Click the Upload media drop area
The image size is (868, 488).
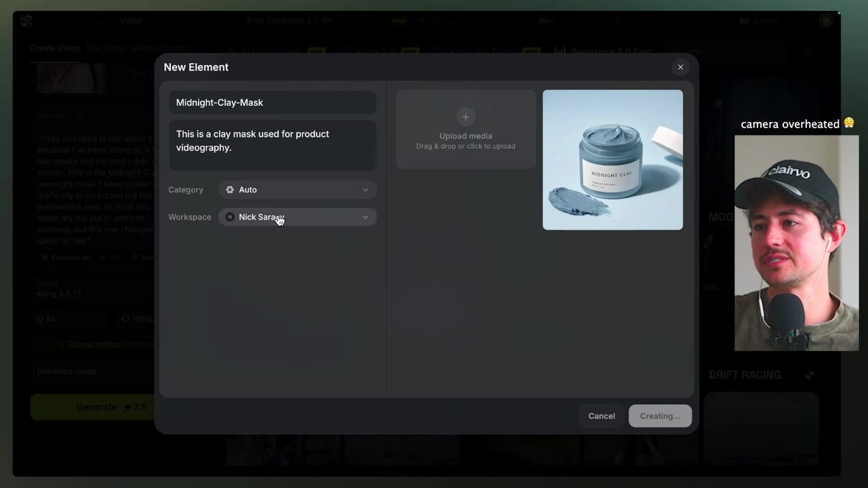[466, 129]
